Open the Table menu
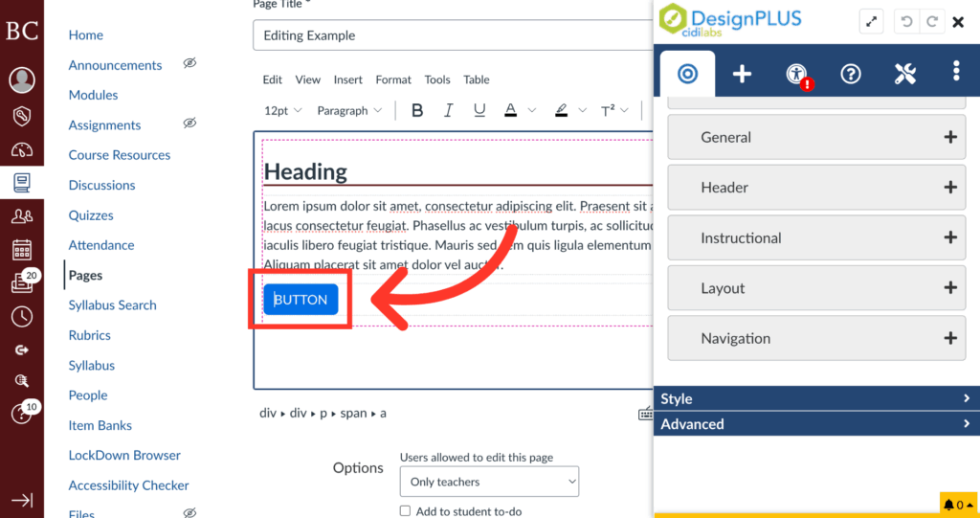980x518 pixels. pyautogui.click(x=477, y=79)
